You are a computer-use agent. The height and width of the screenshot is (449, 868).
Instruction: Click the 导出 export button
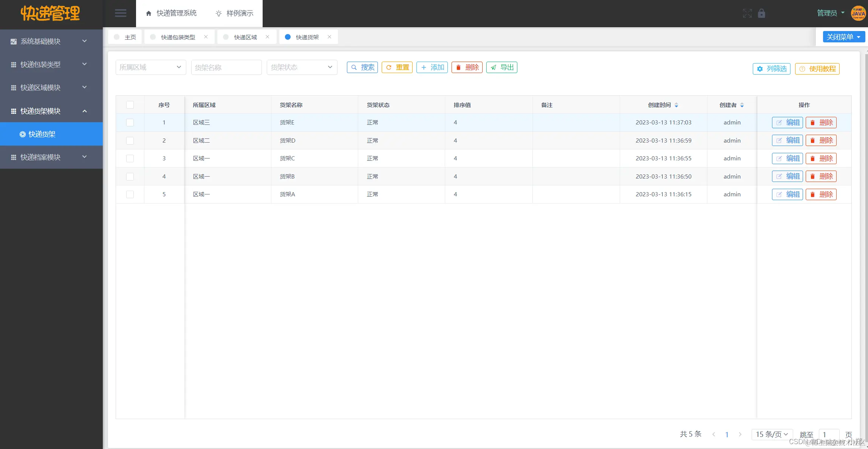coord(501,67)
